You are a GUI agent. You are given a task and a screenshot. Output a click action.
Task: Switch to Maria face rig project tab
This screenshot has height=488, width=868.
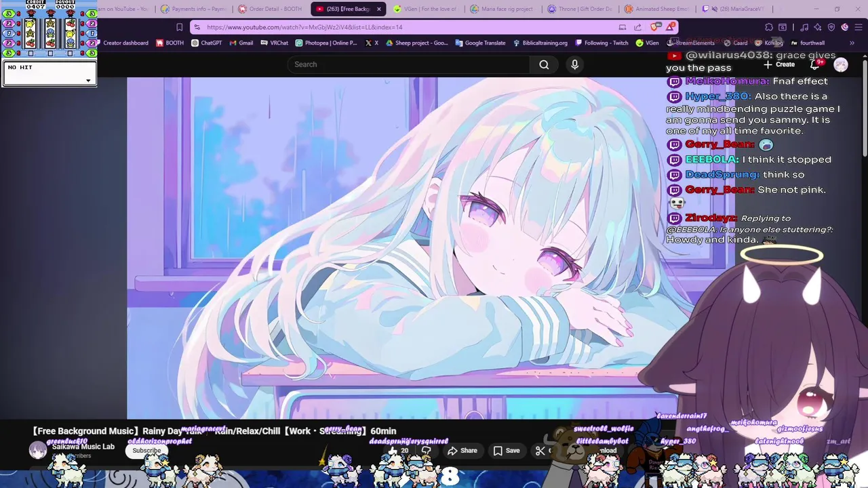click(x=502, y=9)
